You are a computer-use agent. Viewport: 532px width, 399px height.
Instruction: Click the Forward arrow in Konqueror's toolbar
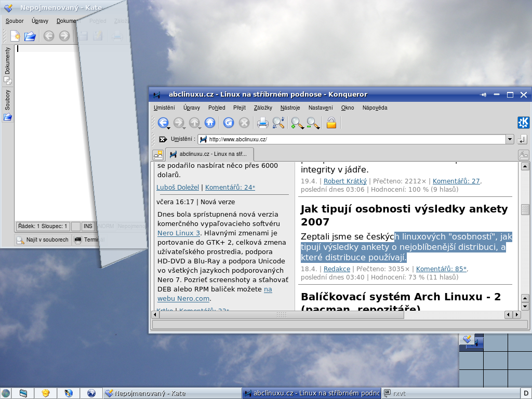coord(179,123)
